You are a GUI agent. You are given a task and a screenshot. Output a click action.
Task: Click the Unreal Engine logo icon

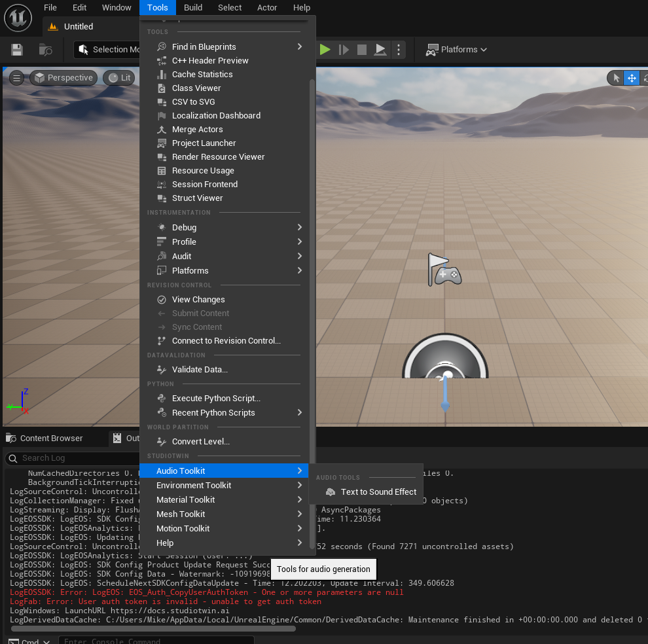coord(18,18)
